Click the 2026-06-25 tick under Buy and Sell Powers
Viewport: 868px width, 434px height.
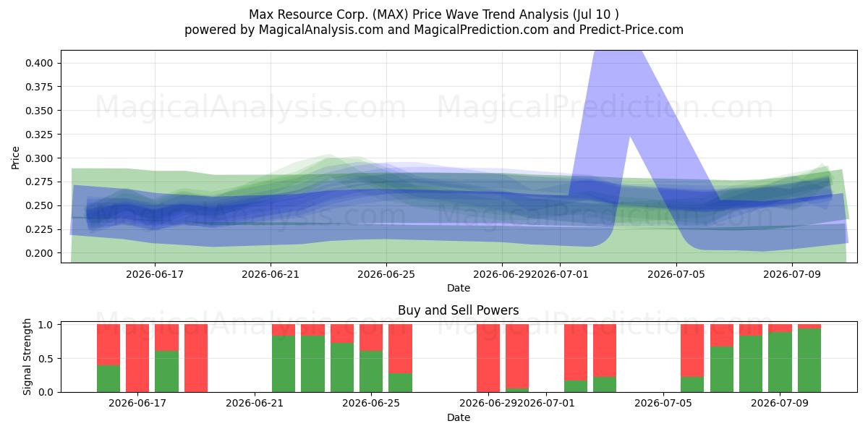click(x=371, y=404)
